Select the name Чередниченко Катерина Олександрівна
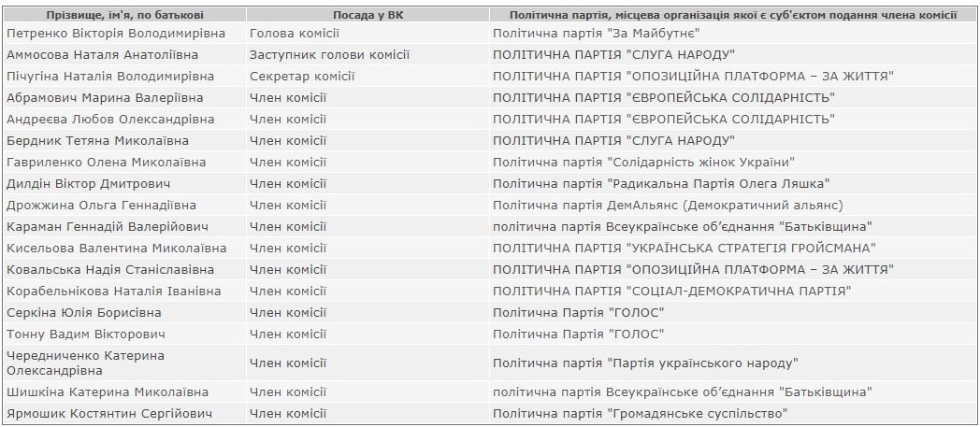Screen dimensions: 980x427 [x=85, y=363]
